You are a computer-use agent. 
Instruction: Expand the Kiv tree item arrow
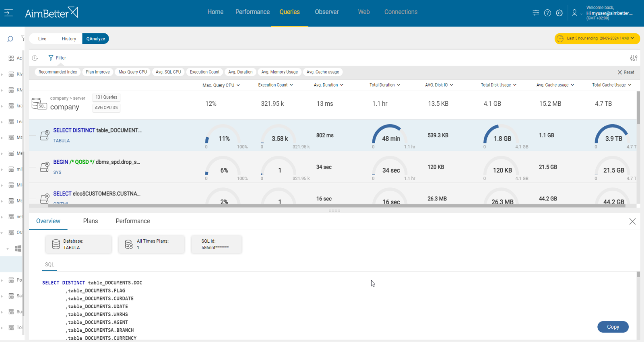(x=2, y=74)
